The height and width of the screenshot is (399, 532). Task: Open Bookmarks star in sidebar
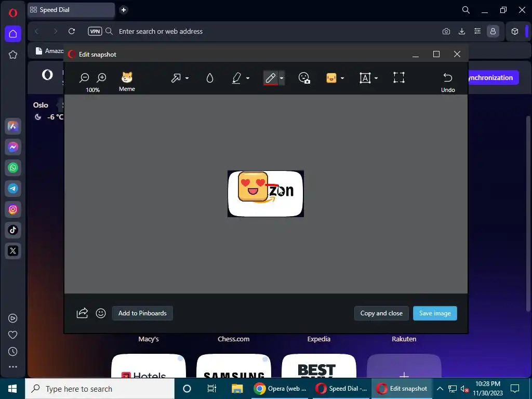click(13, 55)
